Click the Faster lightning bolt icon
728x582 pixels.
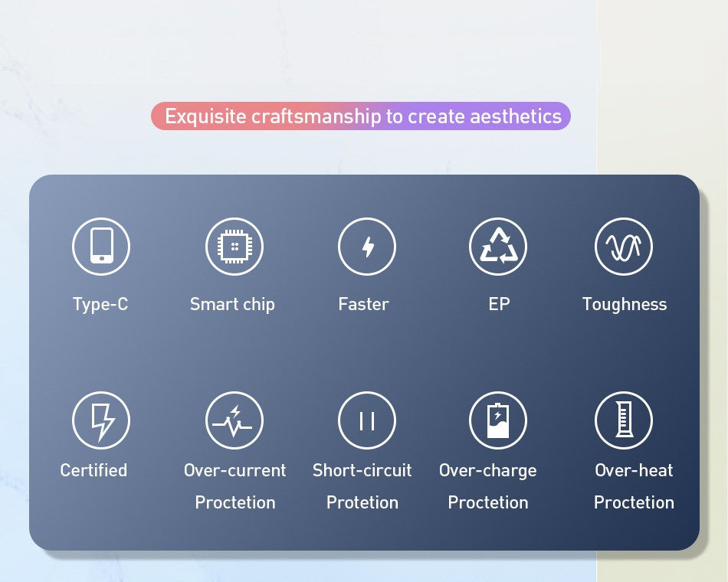click(x=367, y=247)
